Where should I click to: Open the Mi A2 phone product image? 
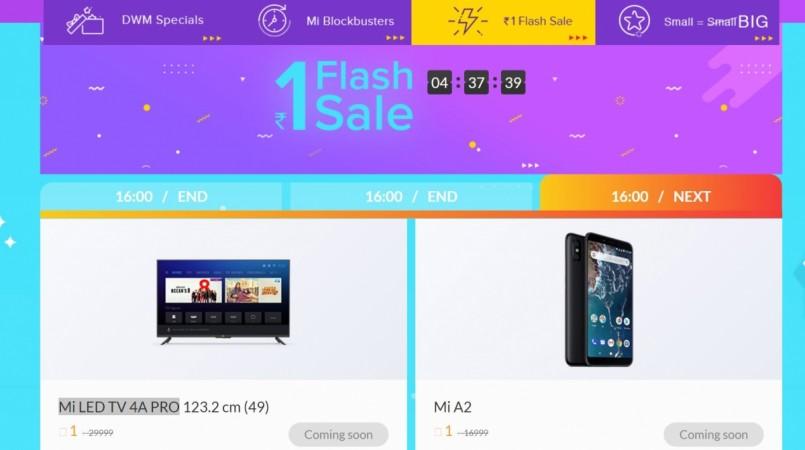coord(599,299)
